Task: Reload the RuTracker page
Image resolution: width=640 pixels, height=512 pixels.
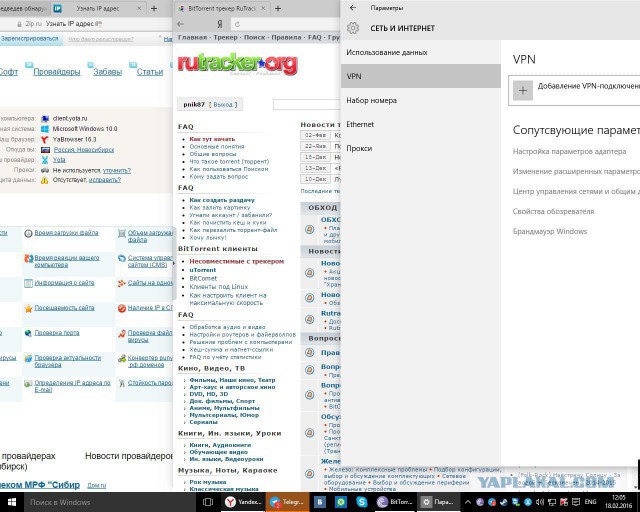Action: pyautogui.click(x=238, y=24)
